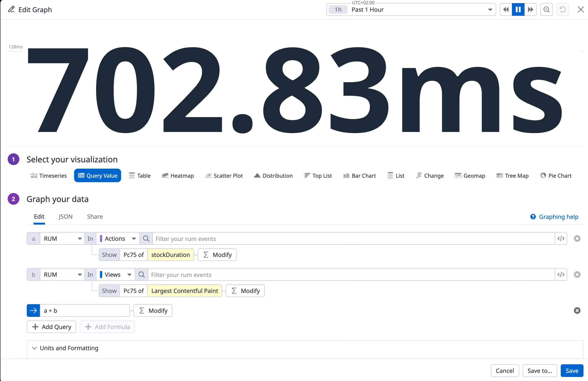Viewport: 588px width, 381px height.
Task: Click Pc75 of aggregator in query b
Action: pos(134,291)
